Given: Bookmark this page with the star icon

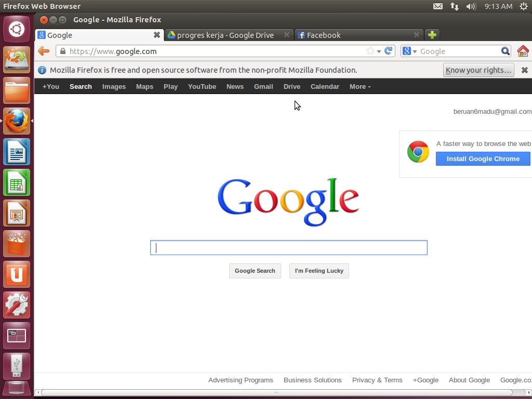Looking at the screenshot, I should coord(370,51).
